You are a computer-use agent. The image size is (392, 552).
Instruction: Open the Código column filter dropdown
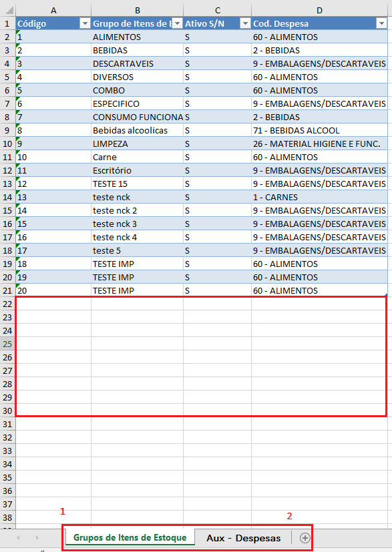(85, 23)
